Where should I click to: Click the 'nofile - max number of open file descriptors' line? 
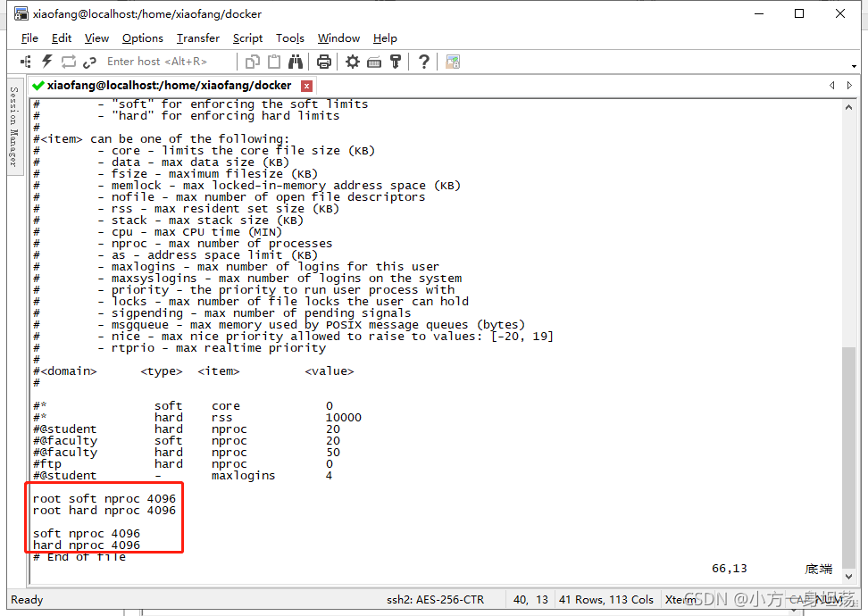click(x=230, y=197)
